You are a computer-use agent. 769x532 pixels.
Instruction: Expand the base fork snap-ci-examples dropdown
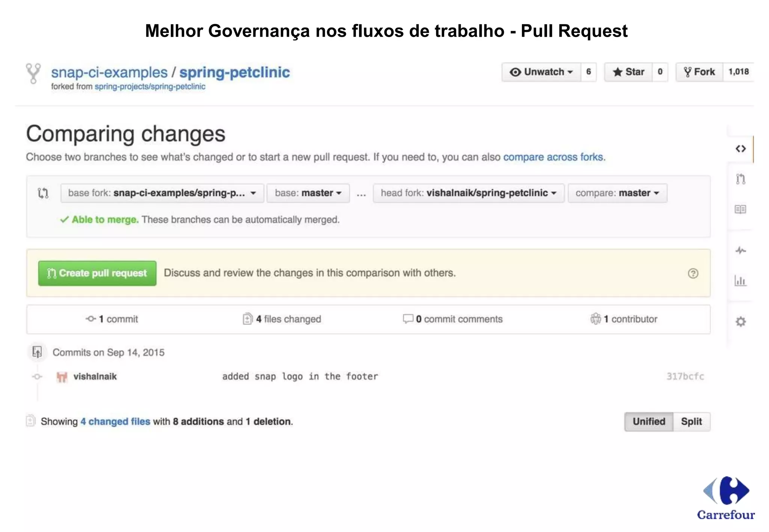(162, 193)
